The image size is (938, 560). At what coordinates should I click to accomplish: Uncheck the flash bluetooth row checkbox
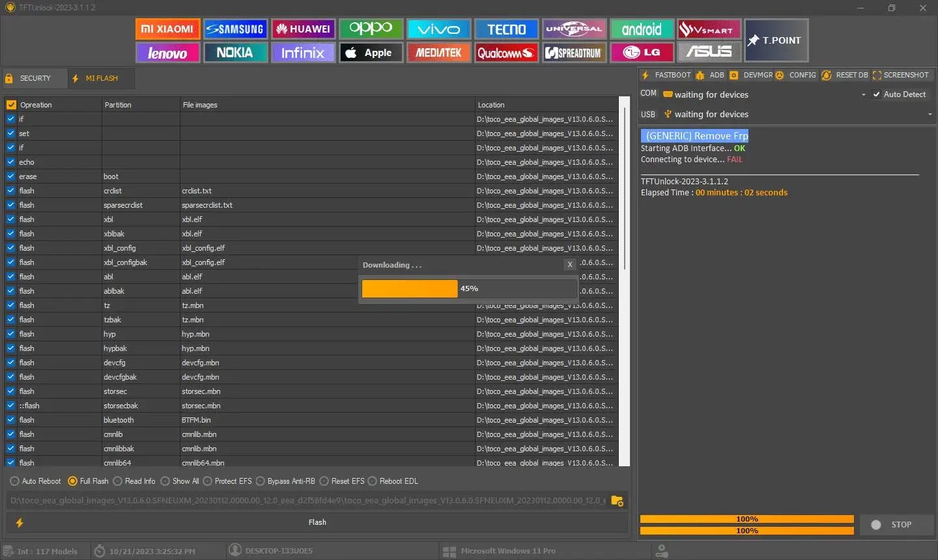click(x=10, y=420)
